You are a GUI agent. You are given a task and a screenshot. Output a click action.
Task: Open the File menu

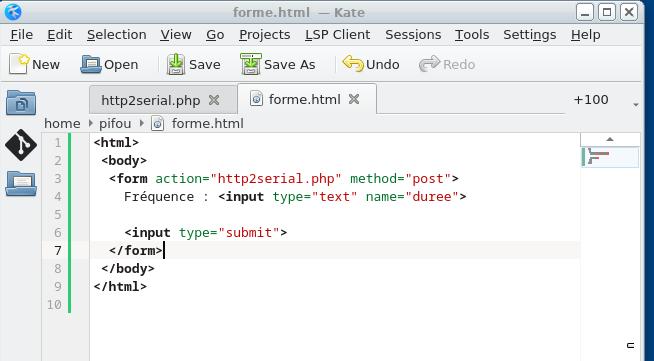[21, 35]
